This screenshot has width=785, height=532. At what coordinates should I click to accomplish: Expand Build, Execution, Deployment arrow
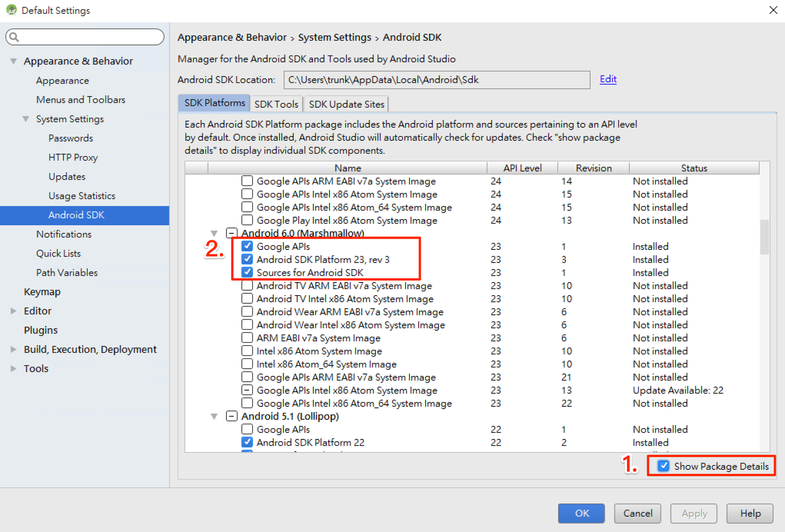pyautogui.click(x=13, y=350)
